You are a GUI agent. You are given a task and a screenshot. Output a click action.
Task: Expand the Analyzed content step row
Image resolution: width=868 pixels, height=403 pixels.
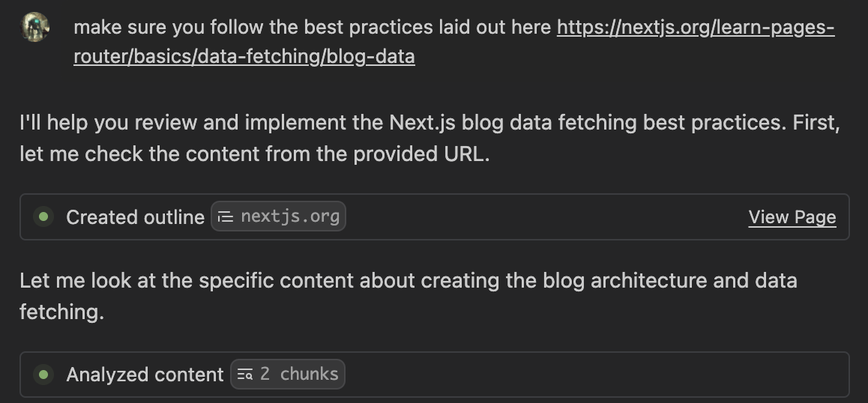[435, 375]
